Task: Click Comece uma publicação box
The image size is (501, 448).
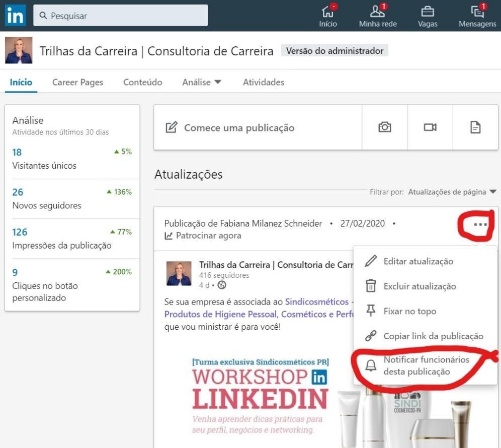Action: [258, 127]
